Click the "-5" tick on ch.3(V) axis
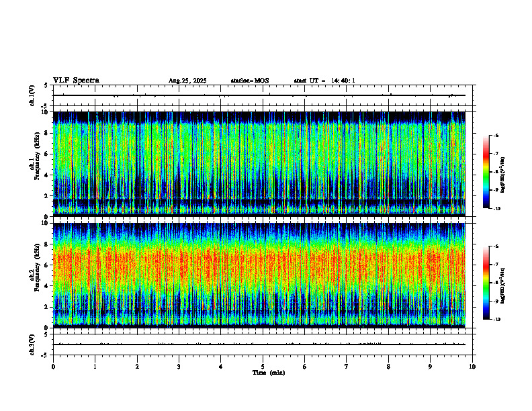 tap(46, 355)
